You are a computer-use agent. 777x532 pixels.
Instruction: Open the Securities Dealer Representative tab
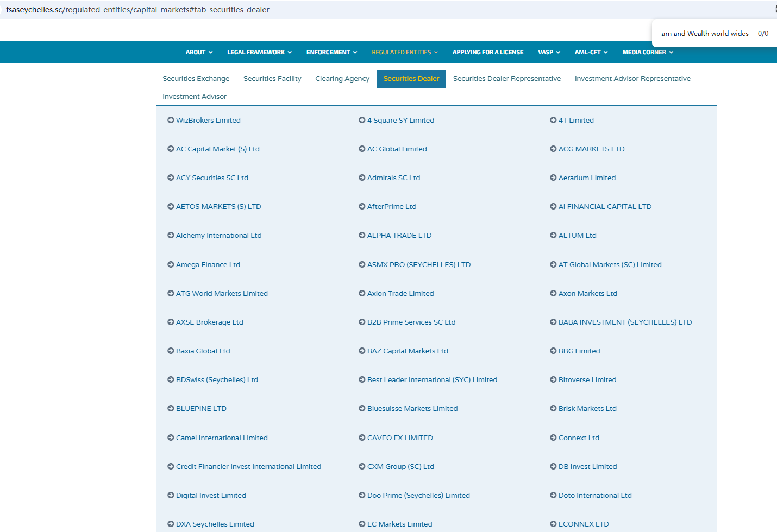click(507, 79)
